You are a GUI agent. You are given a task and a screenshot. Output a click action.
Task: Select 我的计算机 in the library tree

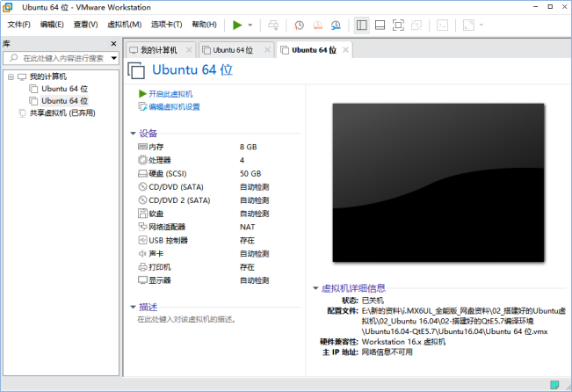coord(47,76)
